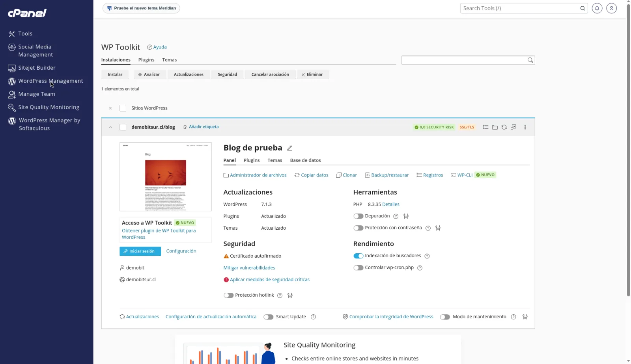
Task: Open Administrador de archivos
Action: [x=255, y=175]
